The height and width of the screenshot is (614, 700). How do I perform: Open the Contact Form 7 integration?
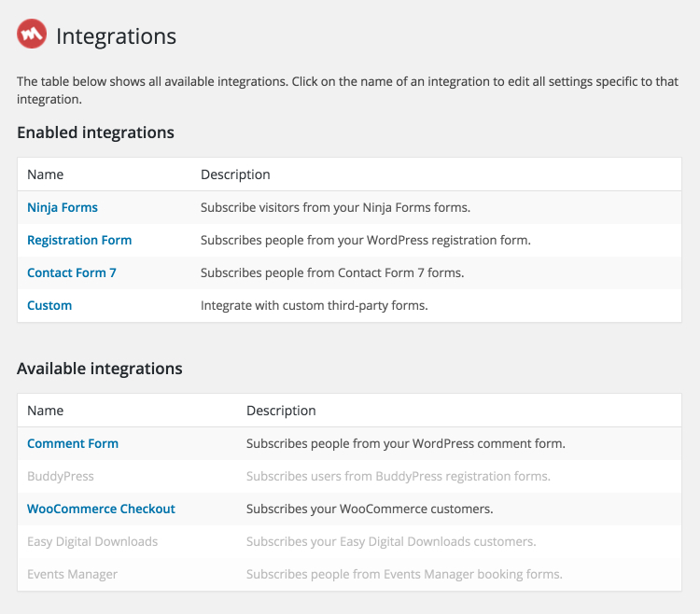tap(72, 272)
